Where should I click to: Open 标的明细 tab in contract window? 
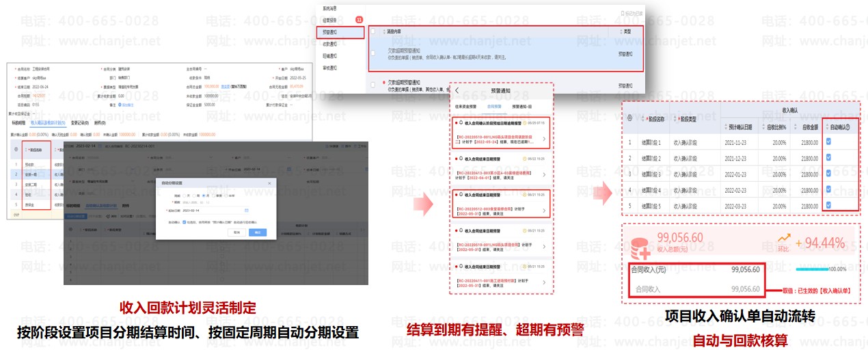click(x=17, y=123)
